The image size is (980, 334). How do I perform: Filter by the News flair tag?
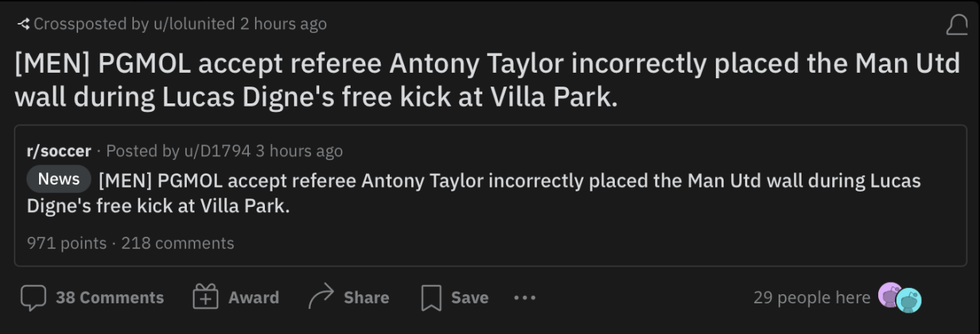coord(59,179)
